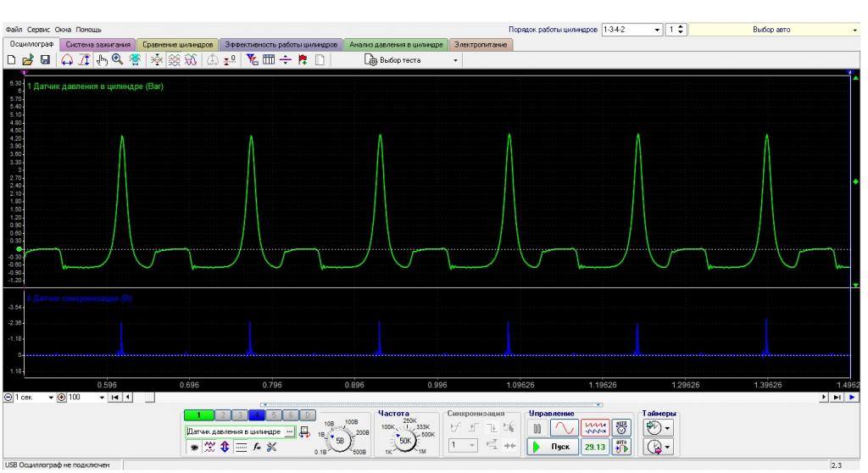Open file using the folder icon
868x473 pixels.
point(28,60)
